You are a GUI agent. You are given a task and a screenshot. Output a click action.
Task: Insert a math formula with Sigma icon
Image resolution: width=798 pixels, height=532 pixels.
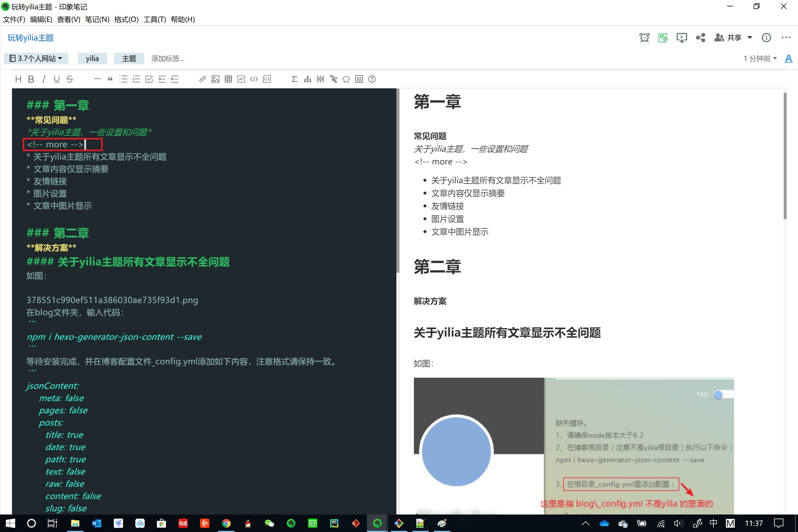click(x=294, y=79)
